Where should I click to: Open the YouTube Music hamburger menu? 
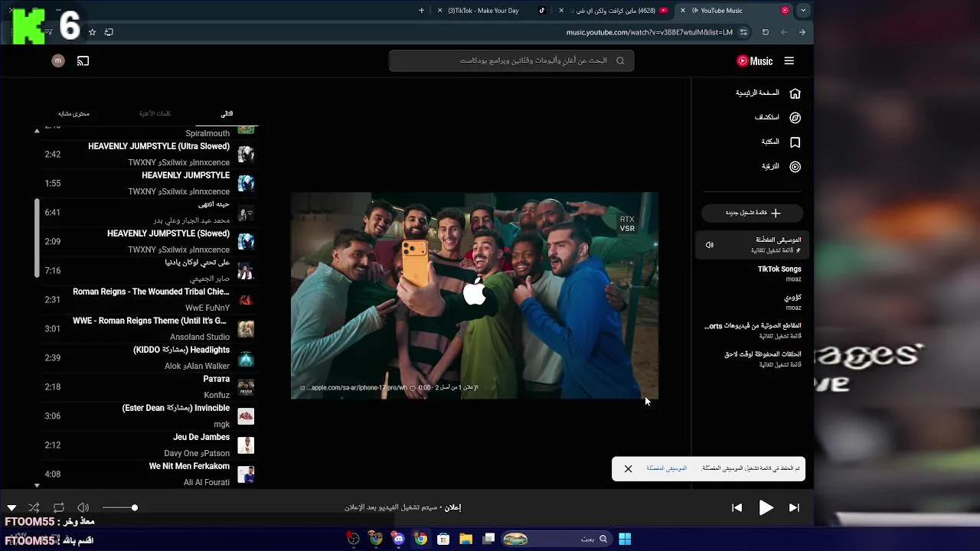pyautogui.click(x=789, y=61)
